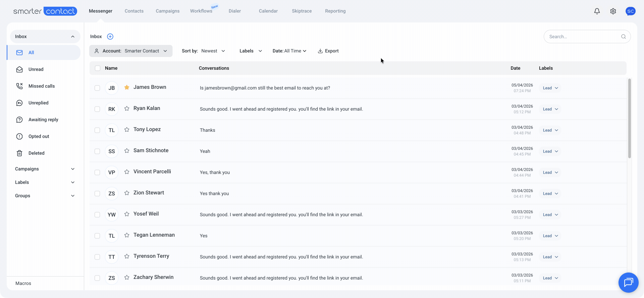The width and height of the screenshot is (644, 298).
Task: Star Tony Lopez conversation
Action: coord(127,130)
